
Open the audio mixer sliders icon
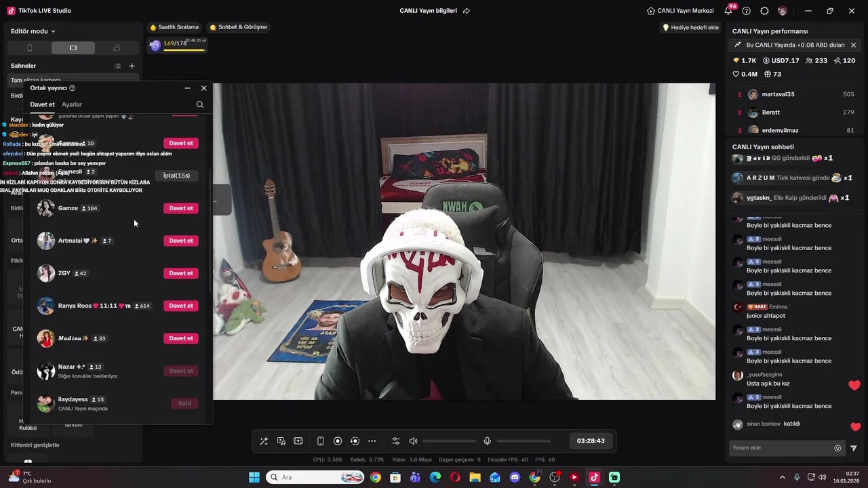click(396, 441)
